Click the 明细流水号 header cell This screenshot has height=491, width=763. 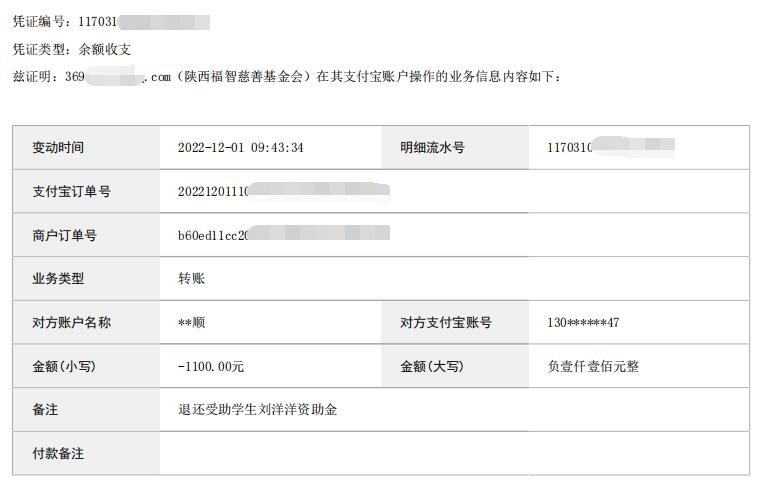coord(454,147)
